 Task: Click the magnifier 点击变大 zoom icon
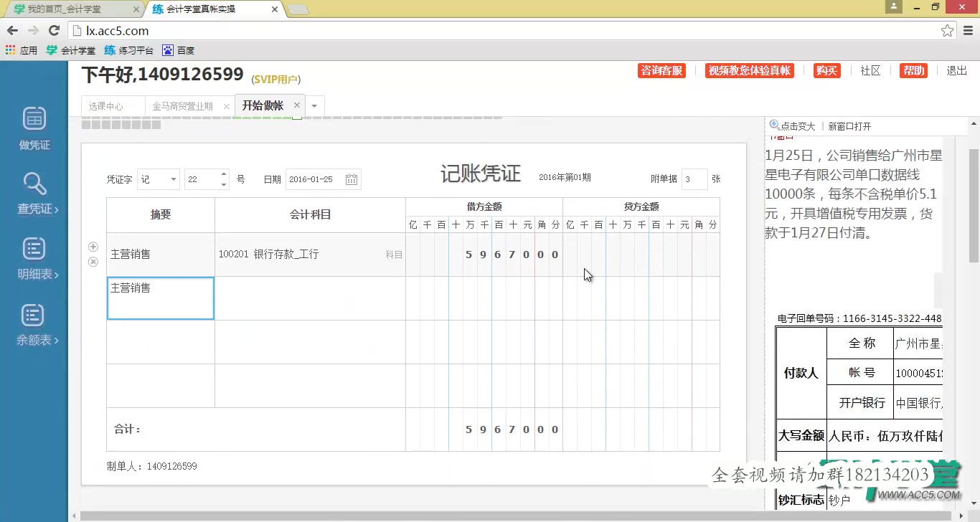(772, 124)
